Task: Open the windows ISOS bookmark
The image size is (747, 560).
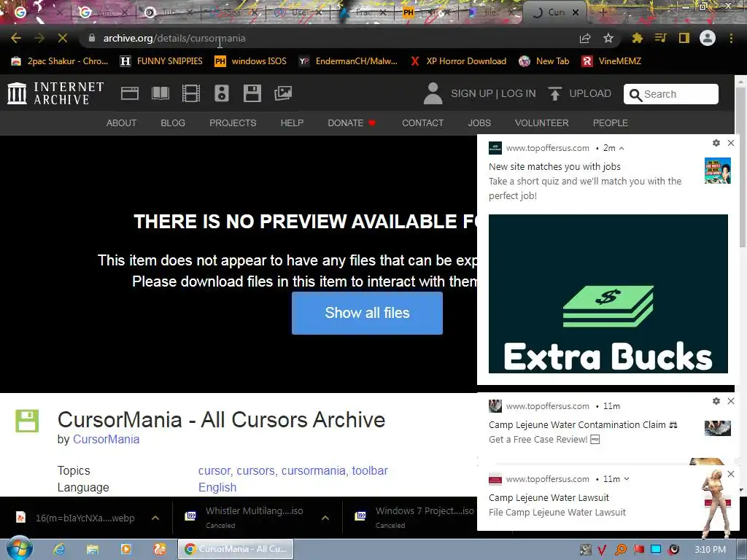Action: [x=251, y=61]
